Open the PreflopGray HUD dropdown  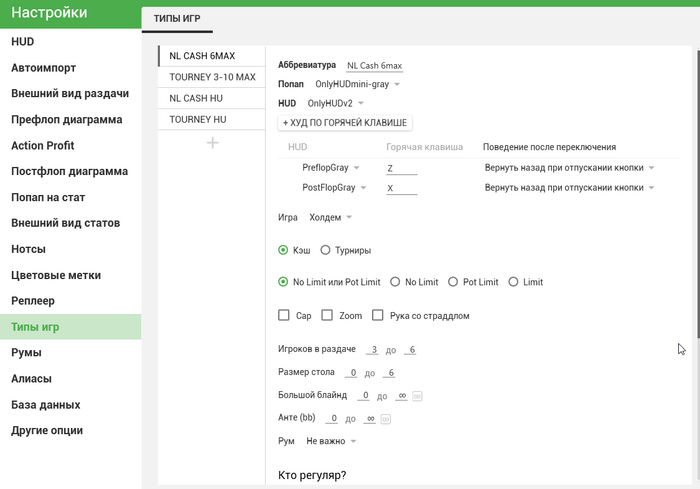330,168
